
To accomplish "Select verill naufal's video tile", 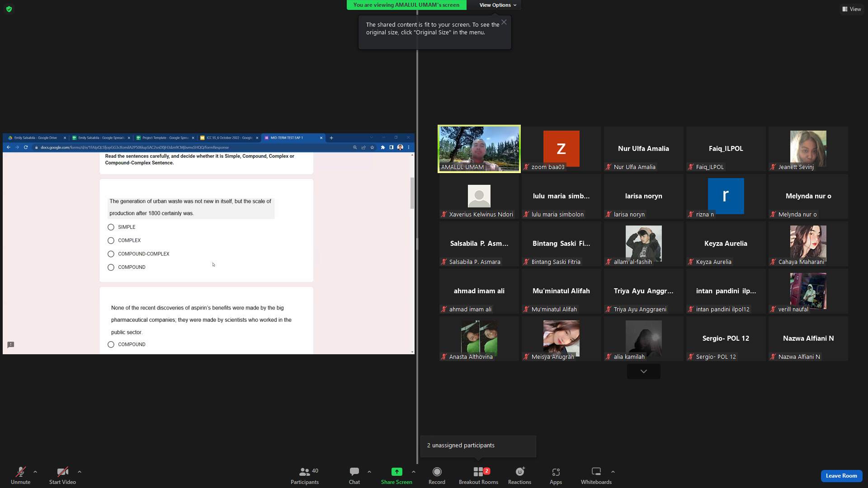I will [x=808, y=291].
